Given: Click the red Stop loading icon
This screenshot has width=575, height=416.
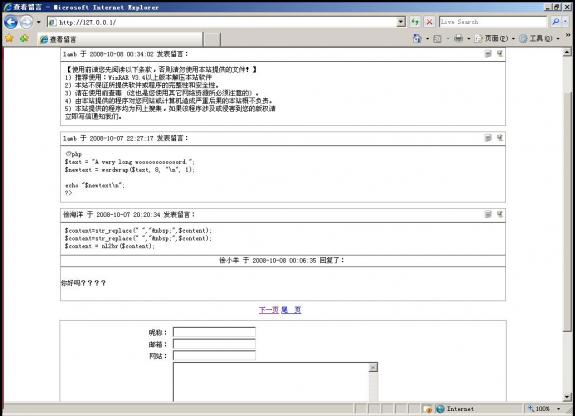Looking at the screenshot, I should tap(429, 22).
